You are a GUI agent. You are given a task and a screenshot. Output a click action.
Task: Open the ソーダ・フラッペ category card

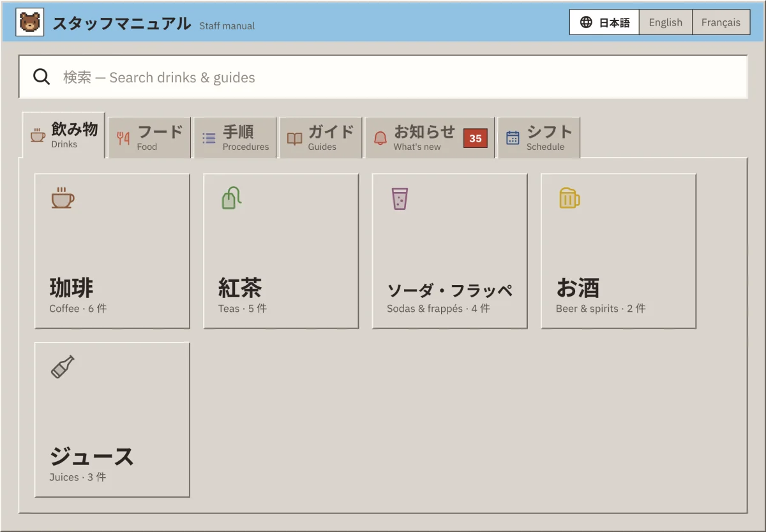pyautogui.click(x=450, y=251)
